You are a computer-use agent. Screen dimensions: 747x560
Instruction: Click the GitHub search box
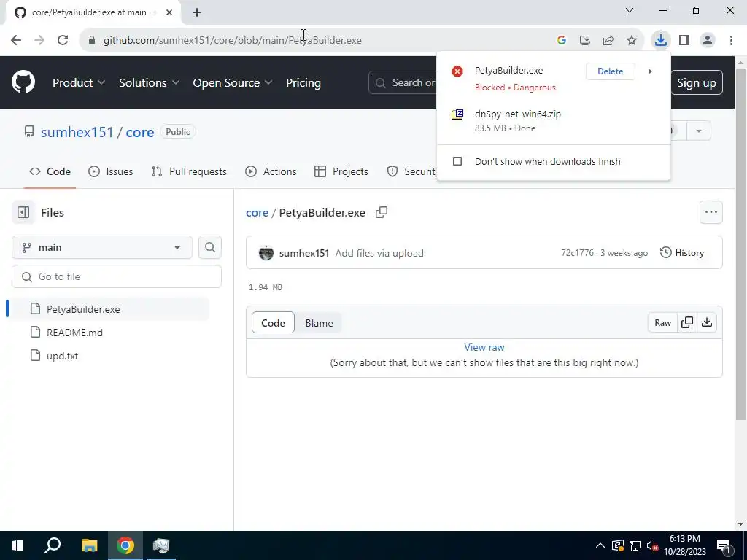[x=403, y=83]
